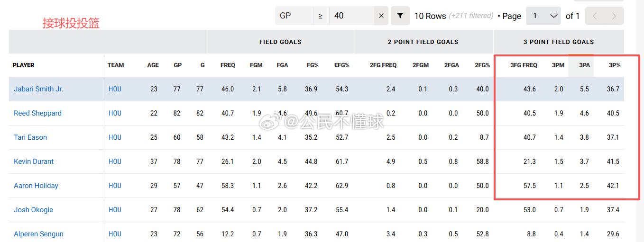Edit the filter value 40 field
Image resolution: width=644 pixels, height=242 pixels.
pos(351,16)
